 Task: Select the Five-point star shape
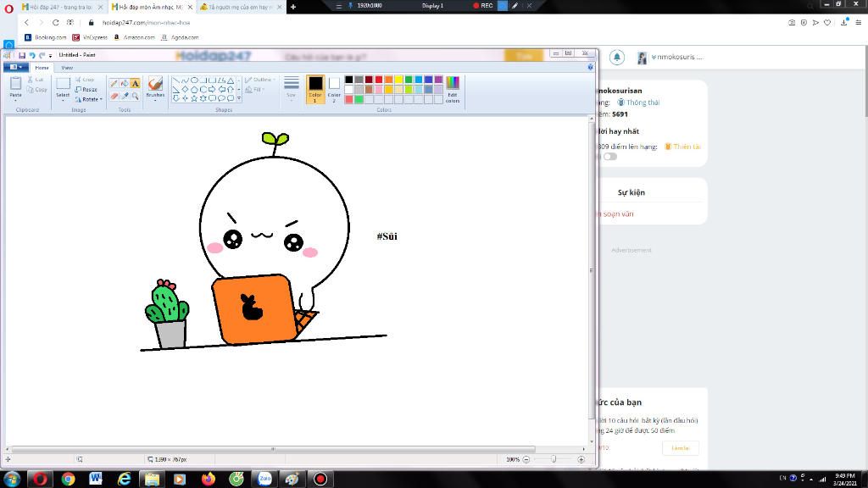pyautogui.click(x=194, y=98)
